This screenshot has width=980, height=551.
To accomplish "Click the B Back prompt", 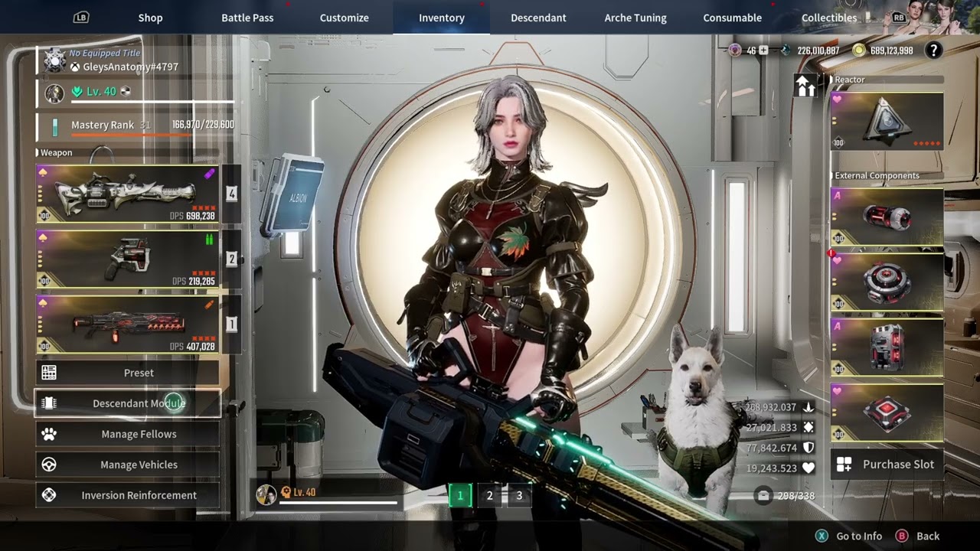I will [x=917, y=536].
